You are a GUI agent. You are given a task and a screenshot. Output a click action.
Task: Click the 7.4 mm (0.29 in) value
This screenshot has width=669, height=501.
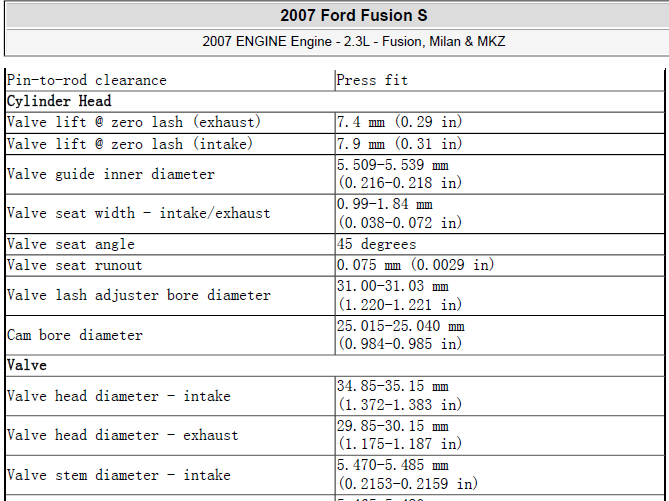399,122
